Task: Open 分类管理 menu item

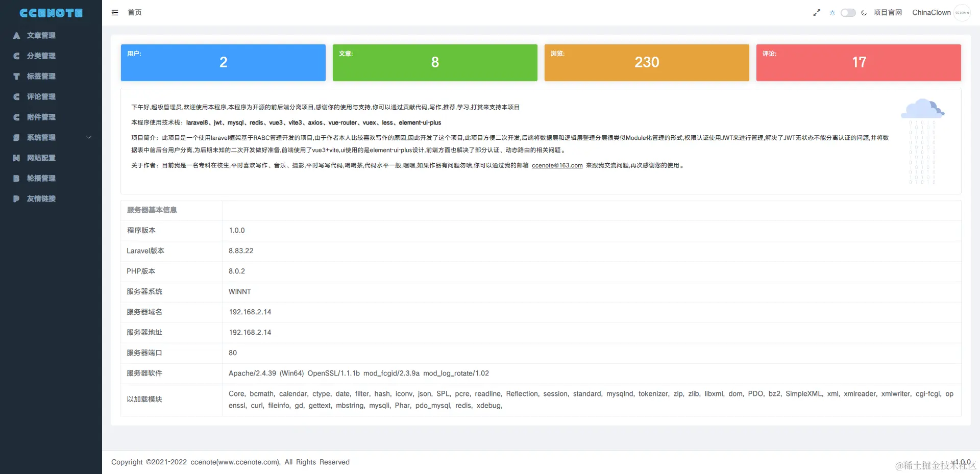Action: tap(51, 56)
